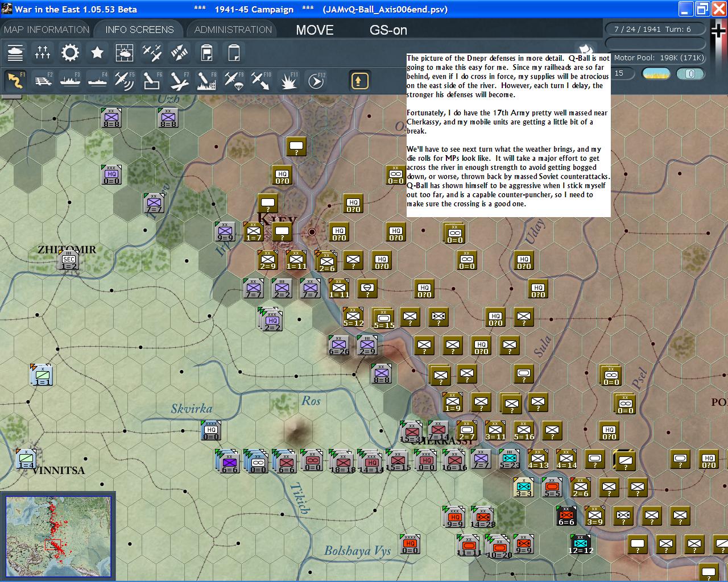728x582 pixels.
Task: Select the F1 move mode icon
Action: click(x=15, y=81)
